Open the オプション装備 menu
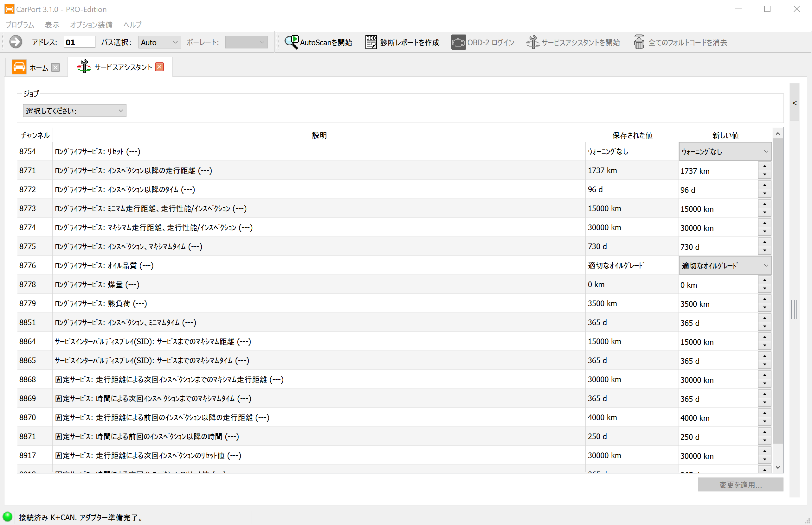The width and height of the screenshot is (812, 525). coord(91,25)
